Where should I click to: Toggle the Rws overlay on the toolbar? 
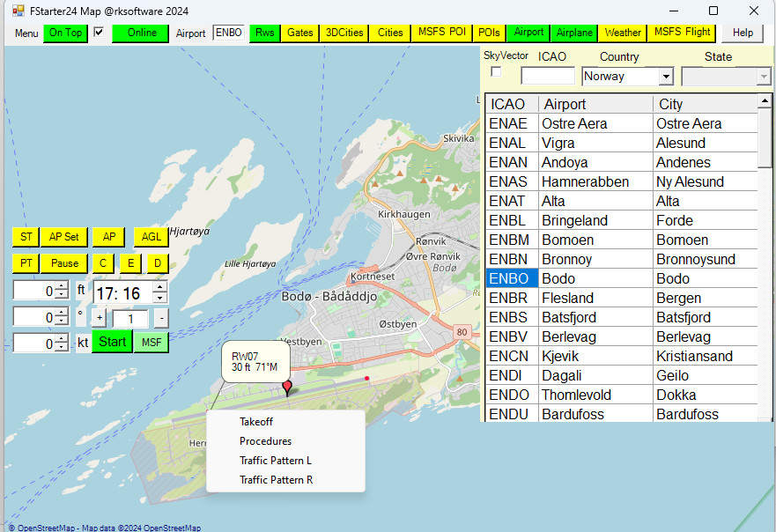pos(264,33)
